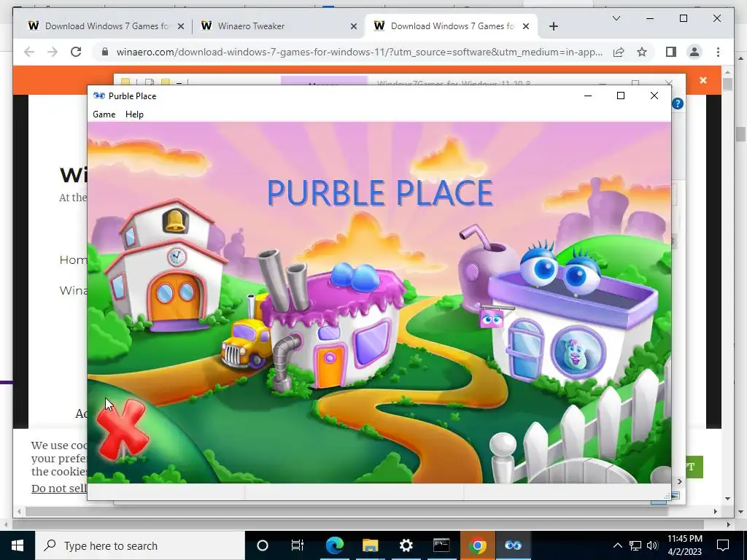Open the Windows Start menu

point(18,545)
